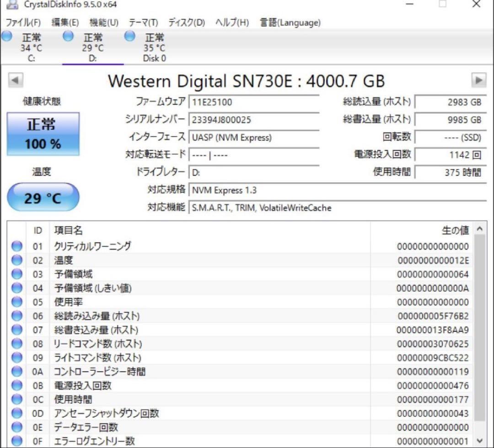Open the 機能(U) menu
494x448 pixels.
(x=104, y=23)
